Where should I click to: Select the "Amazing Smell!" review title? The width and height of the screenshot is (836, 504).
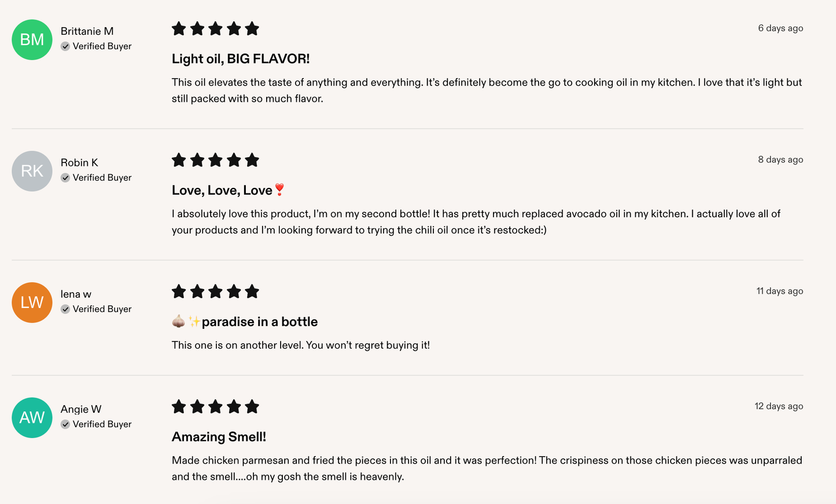click(x=219, y=437)
